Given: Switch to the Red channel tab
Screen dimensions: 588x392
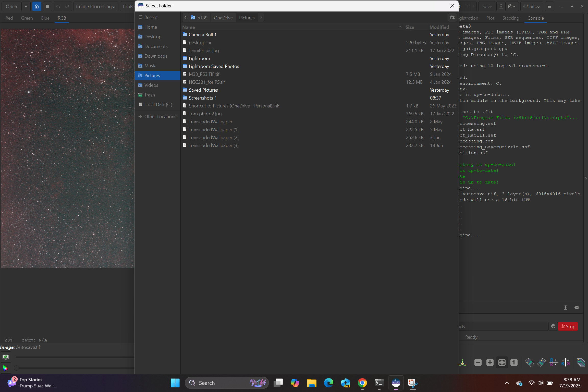Looking at the screenshot, I should (9, 18).
